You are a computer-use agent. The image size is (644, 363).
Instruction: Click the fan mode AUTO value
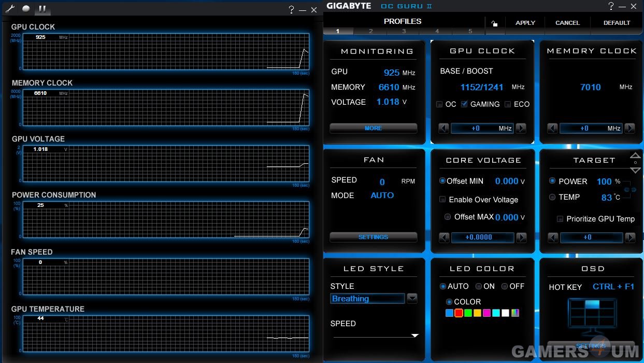coord(382,196)
